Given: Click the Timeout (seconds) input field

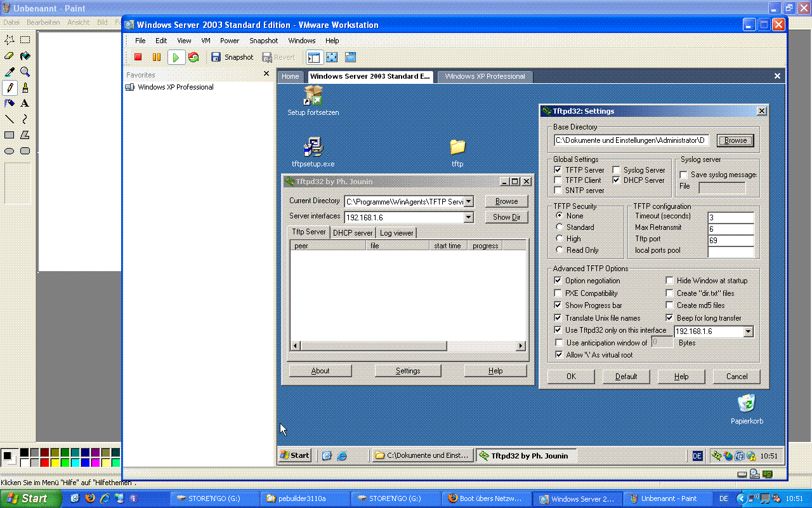Looking at the screenshot, I should [x=730, y=217].
